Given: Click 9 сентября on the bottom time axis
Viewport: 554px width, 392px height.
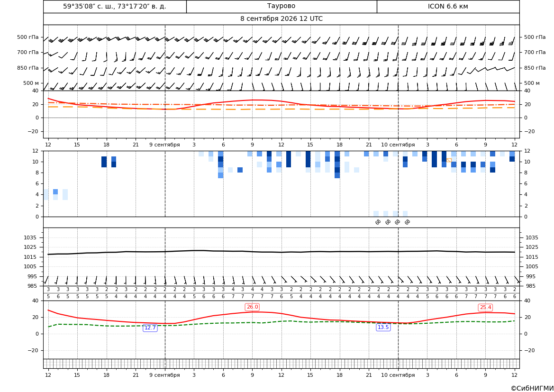Looking at the screenshot, I should point(164,375).
